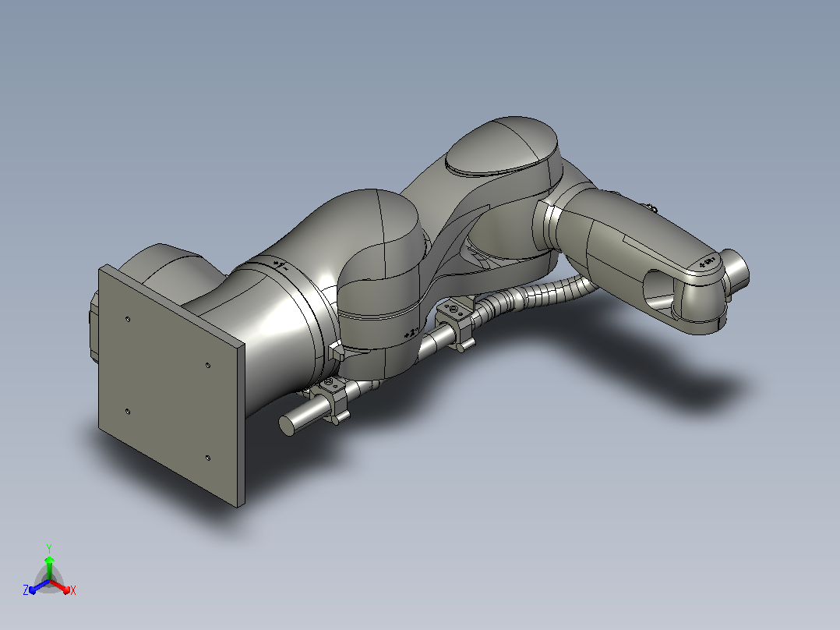Image resolution: width=840 pixels, height=630 pixels.
Task: Select the +1- axis marking on the base joint
Action: (x=281, y=264)
